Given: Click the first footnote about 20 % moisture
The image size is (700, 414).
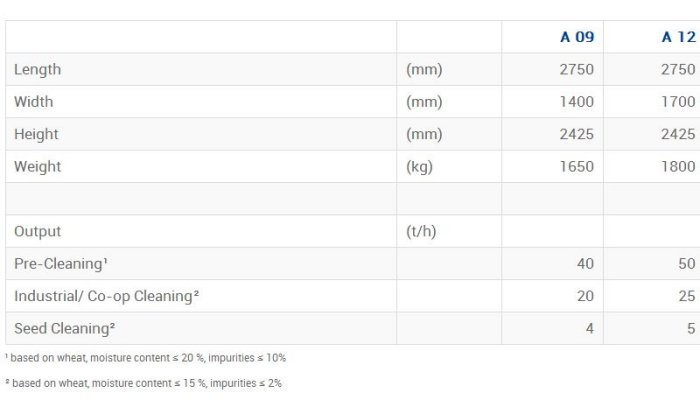Looking at the screenshot, I should (x=146, y=357).
